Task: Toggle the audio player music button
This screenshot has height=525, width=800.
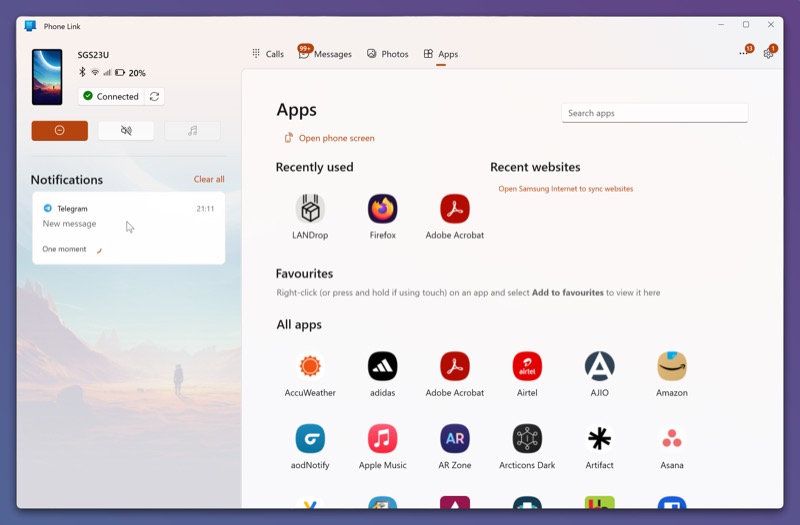Action: (x=192, y=131)
